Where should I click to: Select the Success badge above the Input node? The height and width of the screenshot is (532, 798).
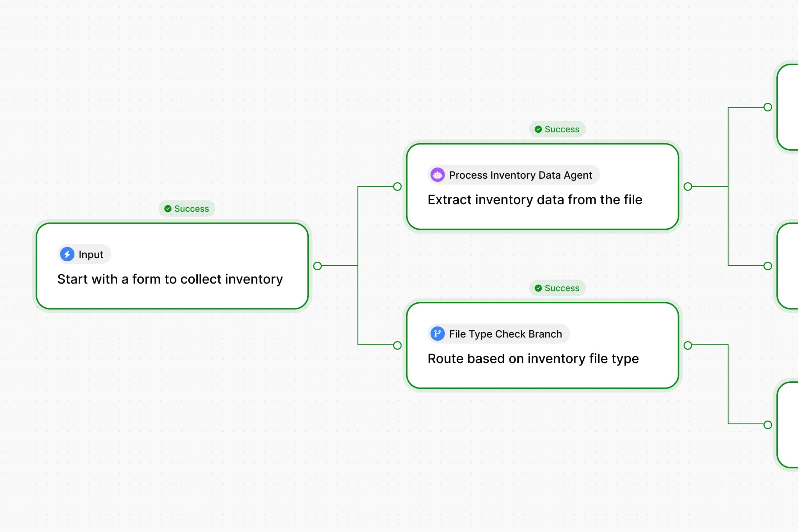(x=187, y=208)
